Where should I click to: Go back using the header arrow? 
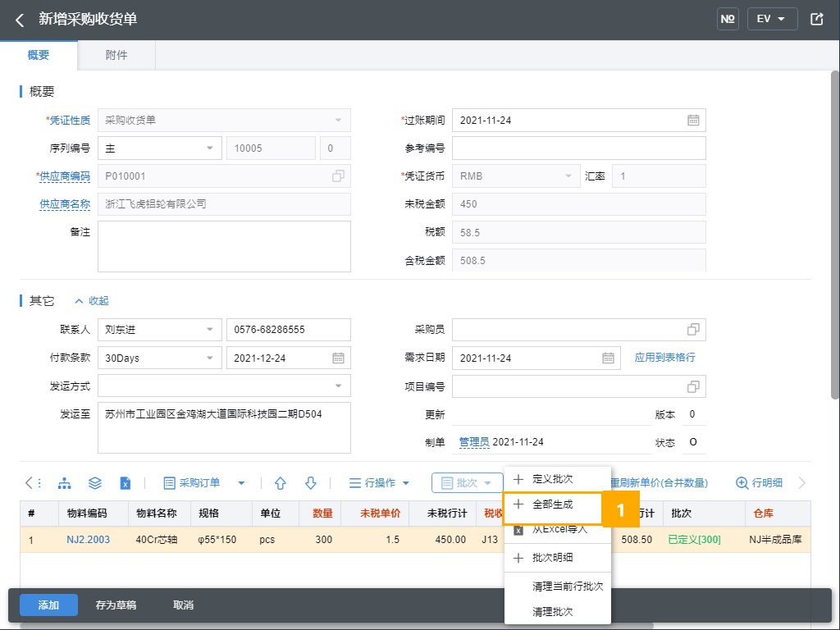click(x=20, y=20)
